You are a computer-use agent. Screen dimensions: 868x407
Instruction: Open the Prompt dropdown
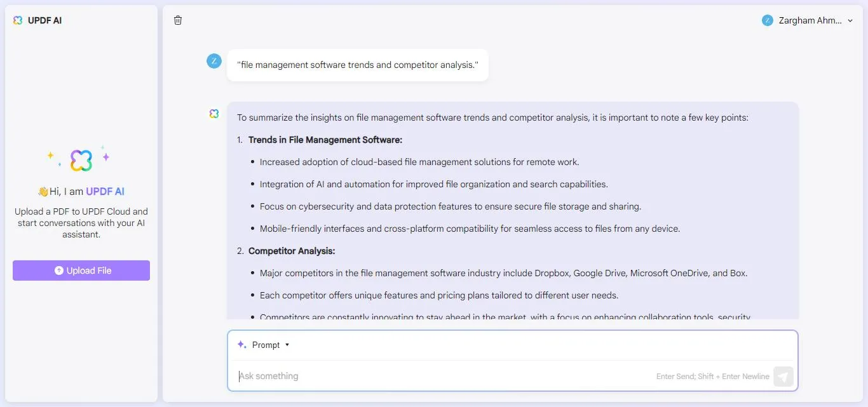tap(267, 345)
